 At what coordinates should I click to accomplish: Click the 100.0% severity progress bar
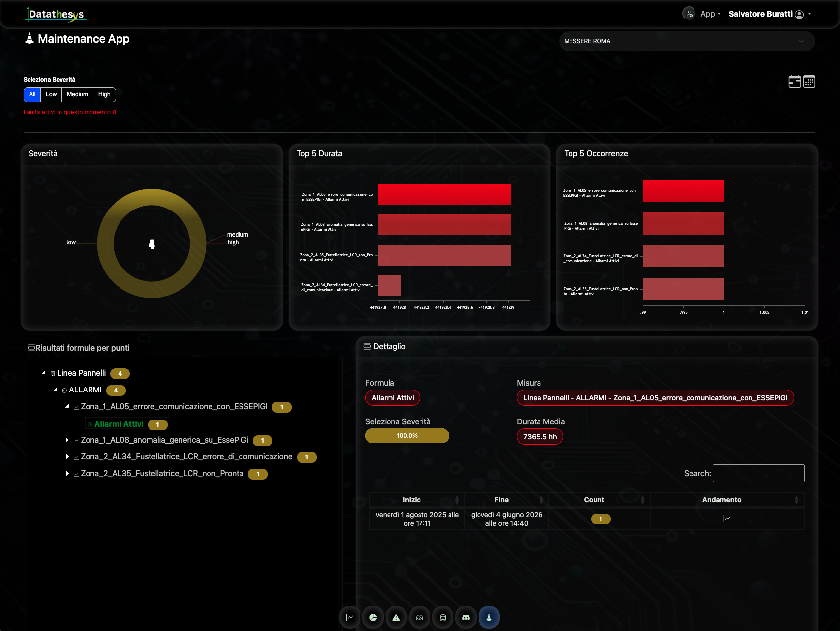[x=407, y=436]
